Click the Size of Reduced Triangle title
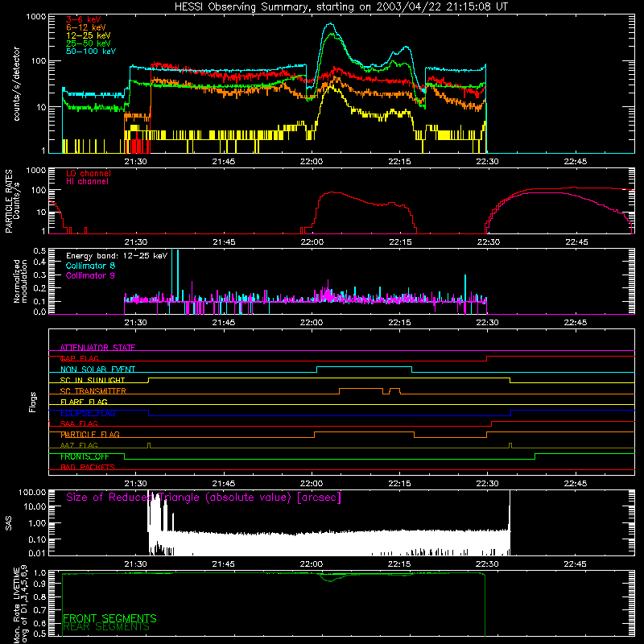This screenshot has width=644, height=644. point(204,497)
